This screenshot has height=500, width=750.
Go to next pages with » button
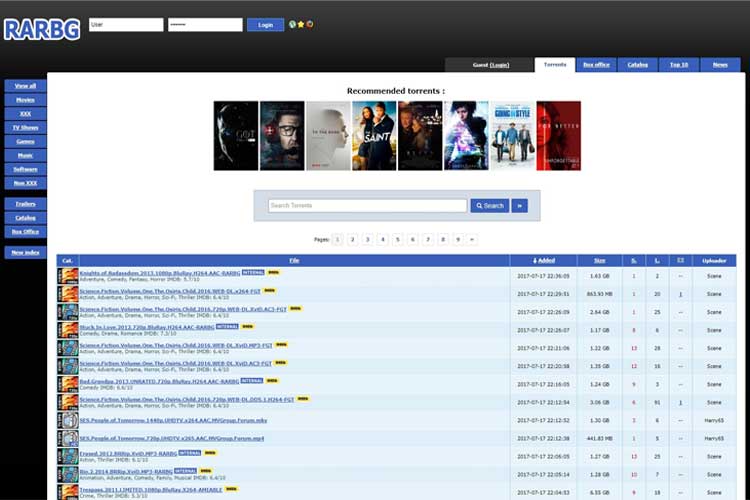click(473, 239)
